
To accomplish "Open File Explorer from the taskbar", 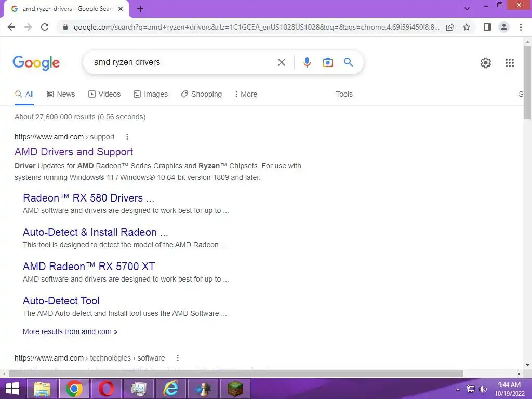I will pyautogui.click(x=42, y=389).
